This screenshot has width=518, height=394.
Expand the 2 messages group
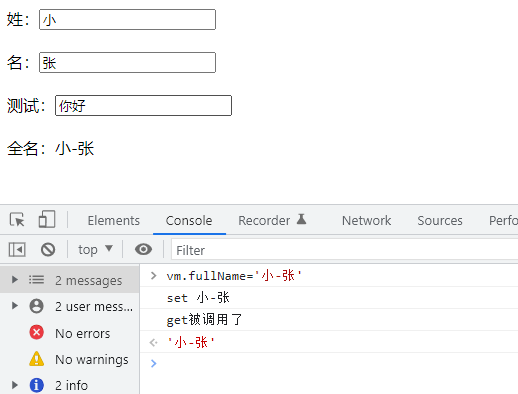coord(15,279)
